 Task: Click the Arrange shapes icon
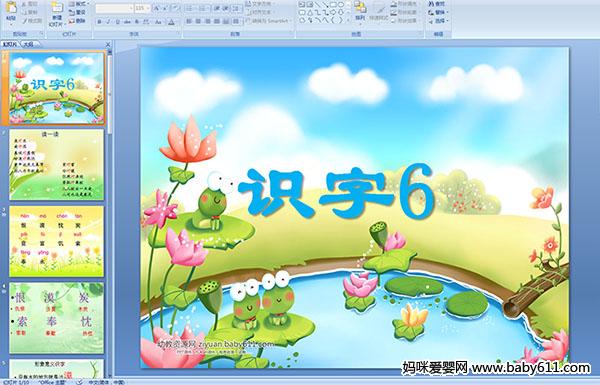[x=360, y=11]
